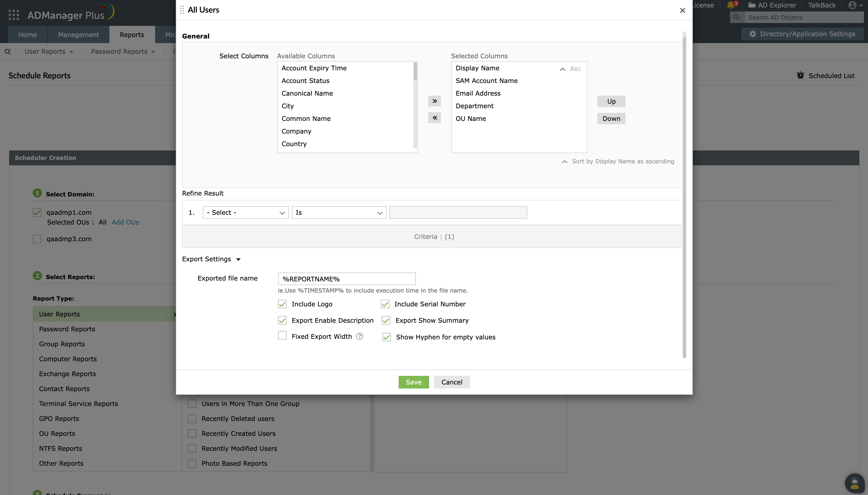
Task: Open the notifications bell icon
Action: point(731,5)
